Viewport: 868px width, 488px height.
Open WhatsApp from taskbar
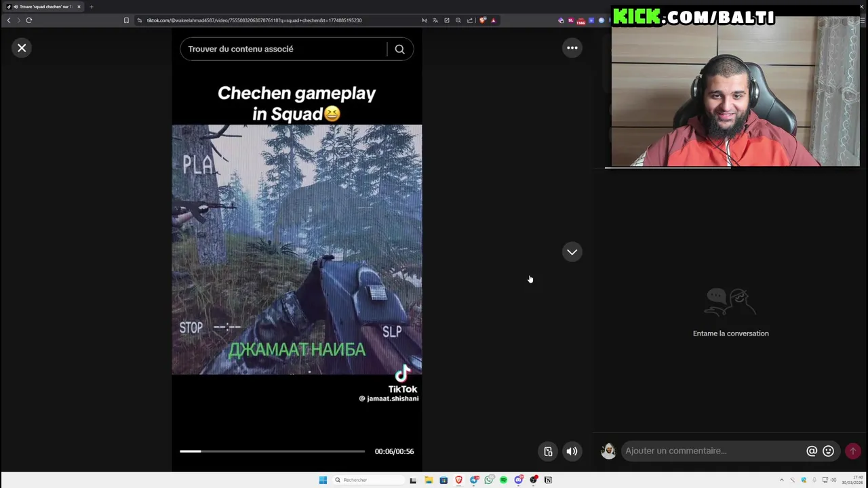click(489, 480)
